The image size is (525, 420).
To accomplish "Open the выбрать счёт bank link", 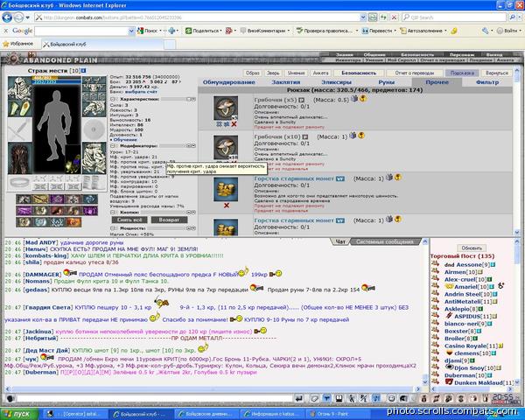I will click(141, 91).
